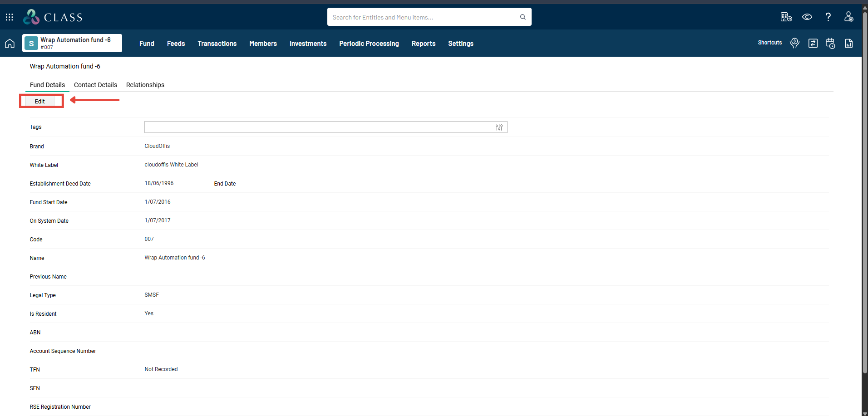Click the Edit button
This screenshot has height=416, width=868.
tap(40, 101)
